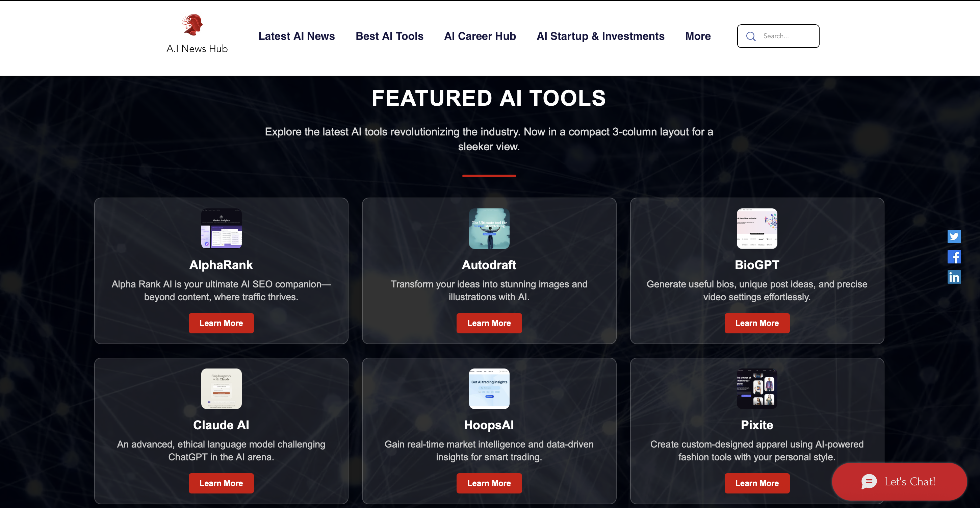The width and height of the screenshot is (980, 508).
Task: Click Learn More under Autodraft
Action: coord(489,323)
